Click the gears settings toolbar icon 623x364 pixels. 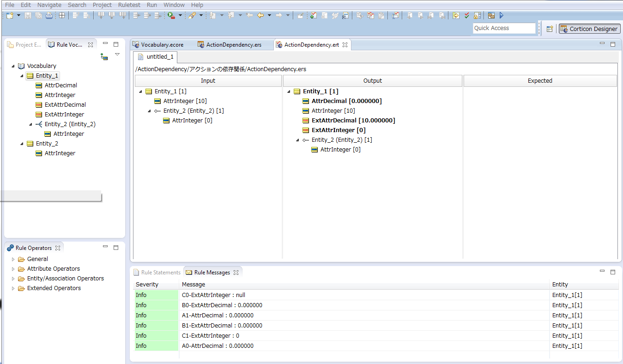[x=491, y=15]
